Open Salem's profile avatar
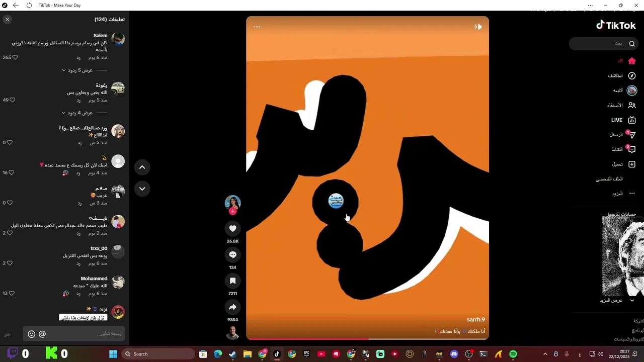Screen dimensions: 644x362 tap(118, 39)
